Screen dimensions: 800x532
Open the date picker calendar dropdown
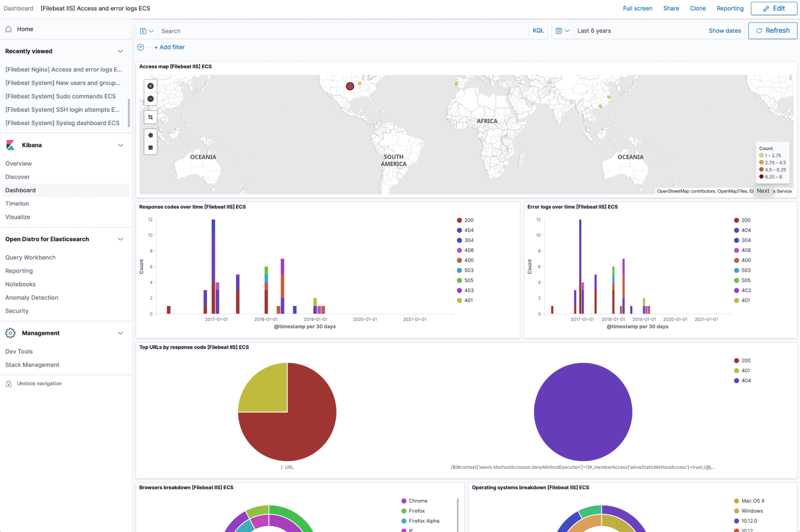(562, 31)
